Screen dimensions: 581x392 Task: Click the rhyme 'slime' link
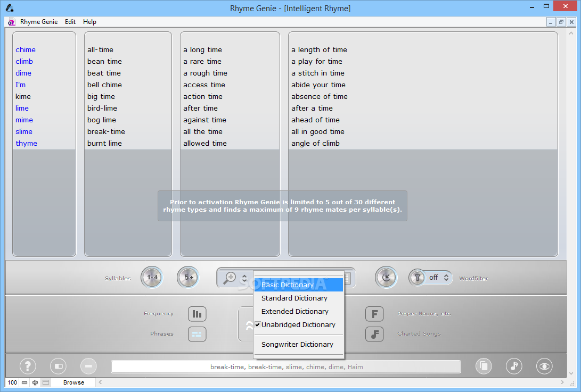(x=24, y=132)
